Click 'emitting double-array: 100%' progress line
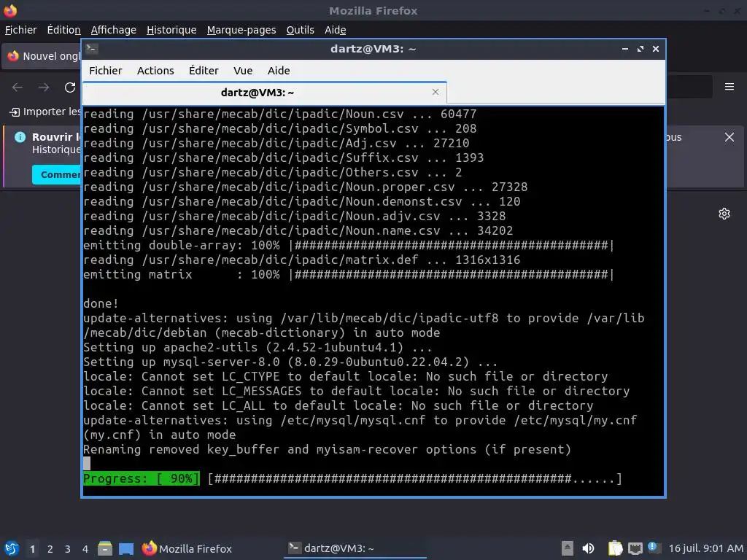Viewport: 747px width, 560px height. [349, 245]
